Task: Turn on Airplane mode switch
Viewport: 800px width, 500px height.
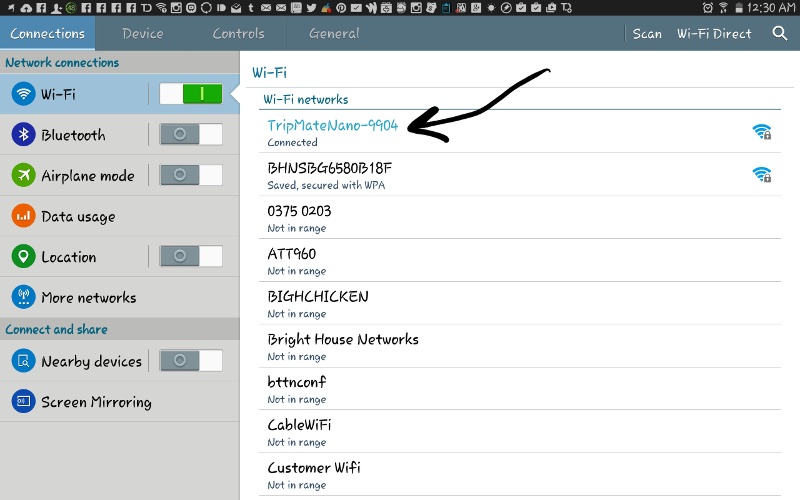Action: [x=191, y=175]
